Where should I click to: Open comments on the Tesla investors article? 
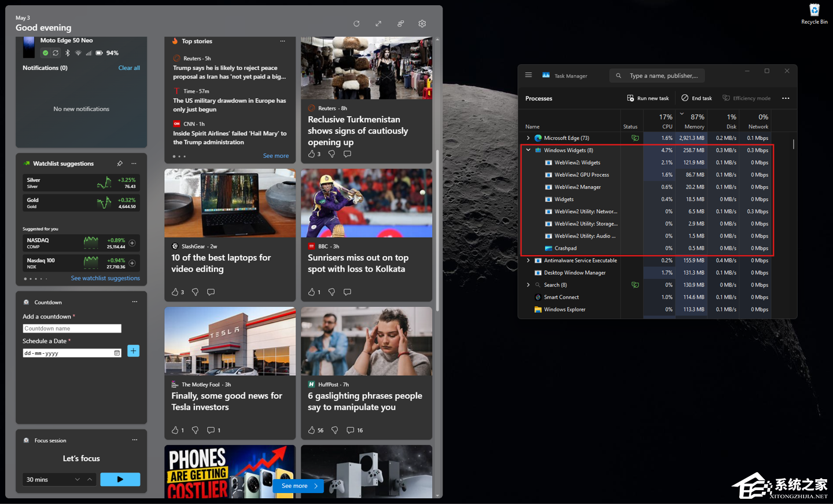tap(211, 430)
